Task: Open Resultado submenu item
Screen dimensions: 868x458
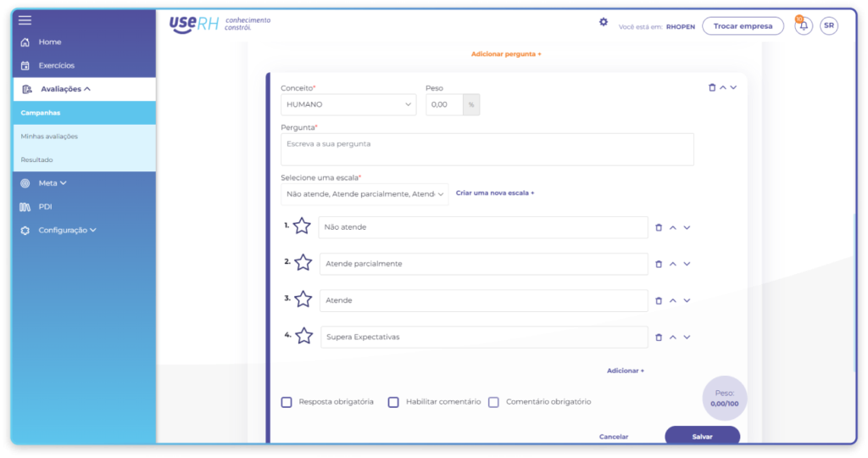Action: click(85, 160)
